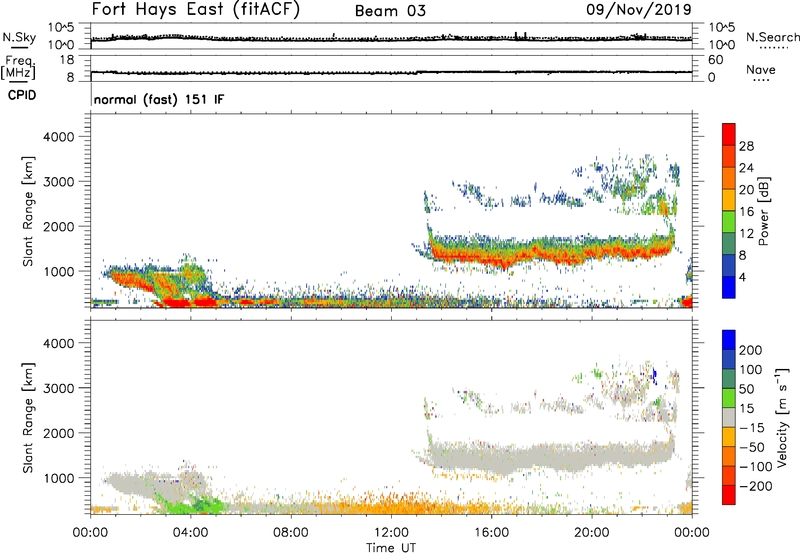Select the "Time UT" axis title

coord(391,548)
